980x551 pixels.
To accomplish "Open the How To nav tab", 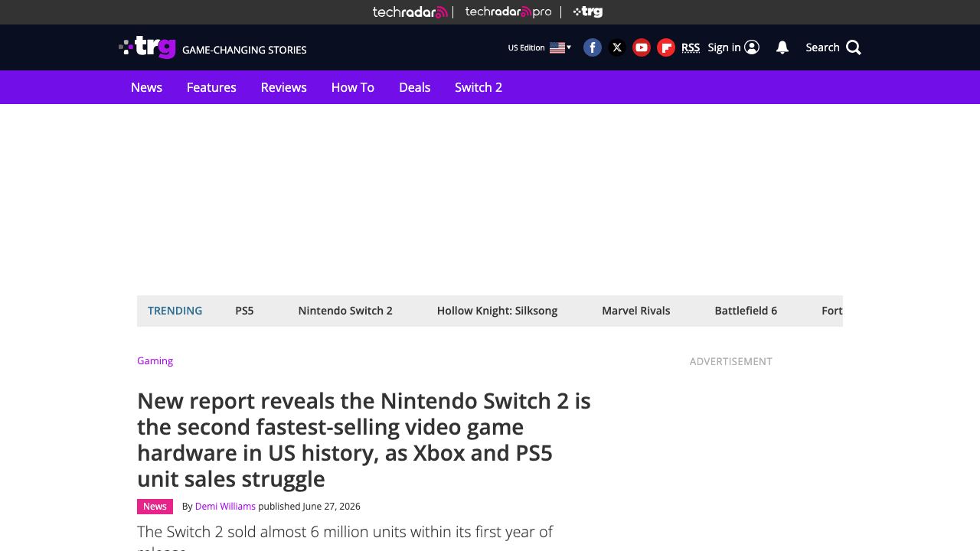I will pos(353,87).
